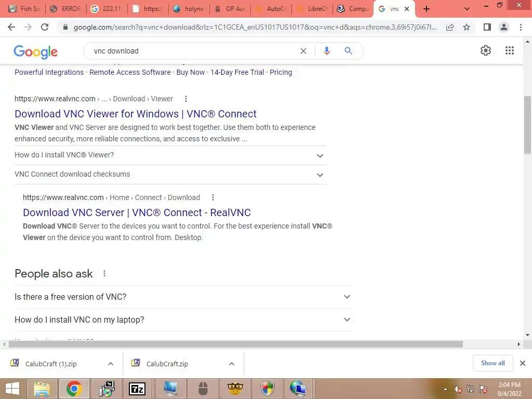Focus the Google search input field
The height and width of the screenshot is (399, 532).
(x=193, y=51)
